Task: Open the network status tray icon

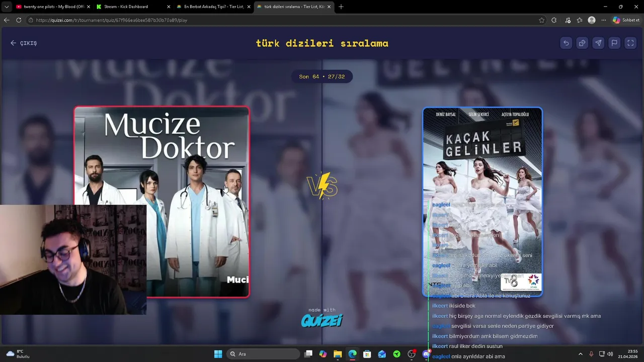Action: 602,354
